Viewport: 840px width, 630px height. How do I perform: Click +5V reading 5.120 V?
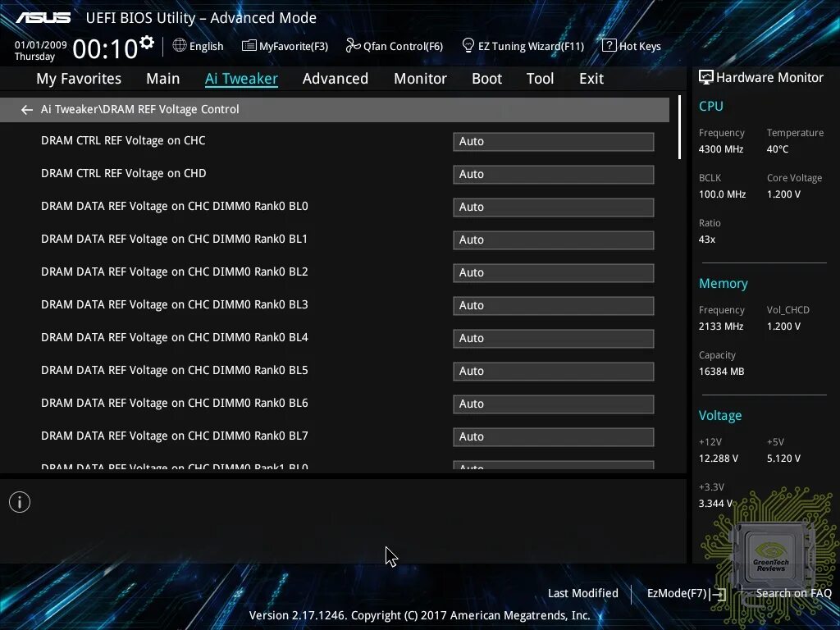tap(783, 459)
